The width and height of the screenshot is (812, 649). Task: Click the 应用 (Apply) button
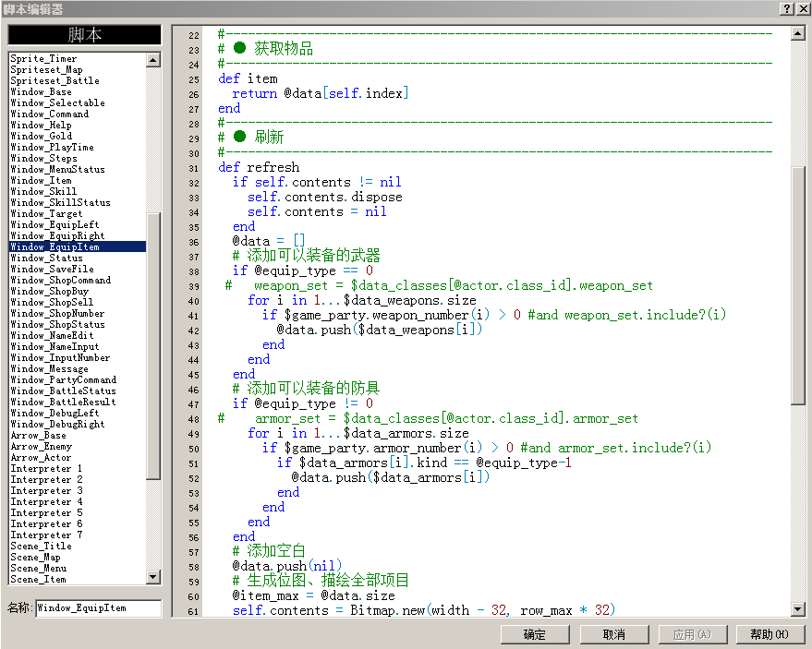click(x=693, y=634)
